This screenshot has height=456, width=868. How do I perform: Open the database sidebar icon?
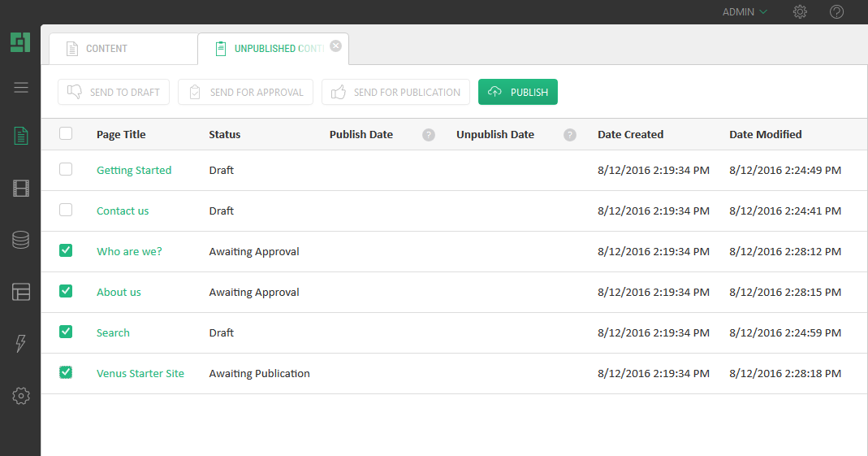pos(21,240)
